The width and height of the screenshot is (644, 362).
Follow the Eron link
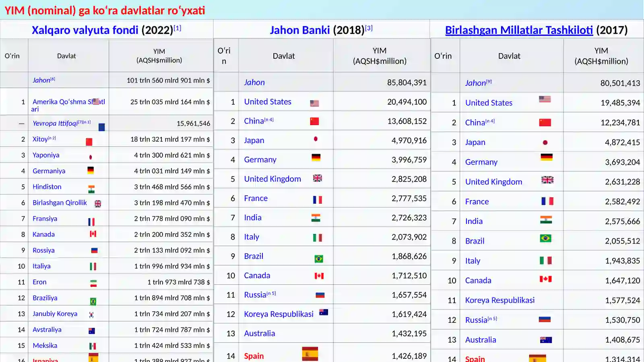click(x=39, y=282)
